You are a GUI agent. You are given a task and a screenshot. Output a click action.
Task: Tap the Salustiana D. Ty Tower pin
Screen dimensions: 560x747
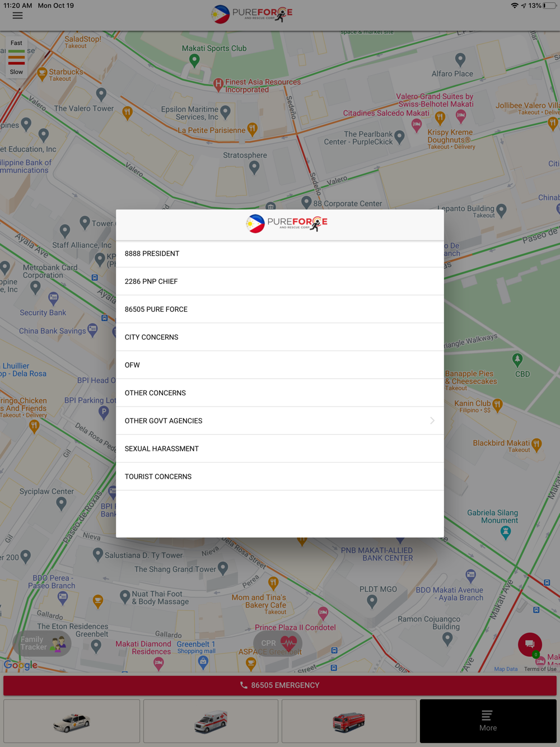[x=97, y=555]
